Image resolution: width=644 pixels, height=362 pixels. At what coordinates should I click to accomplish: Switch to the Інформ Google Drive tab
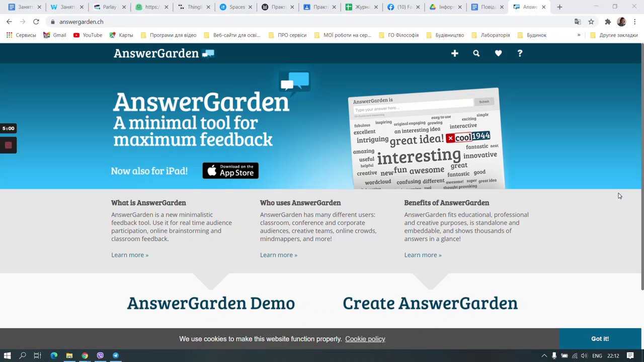pyautogui.click(x=446, y=7)
